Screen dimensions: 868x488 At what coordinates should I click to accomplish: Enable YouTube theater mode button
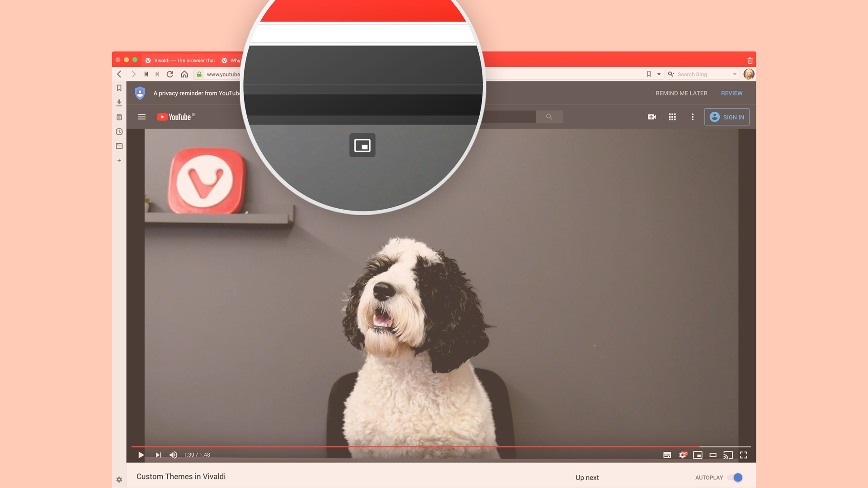coord(712,455)
